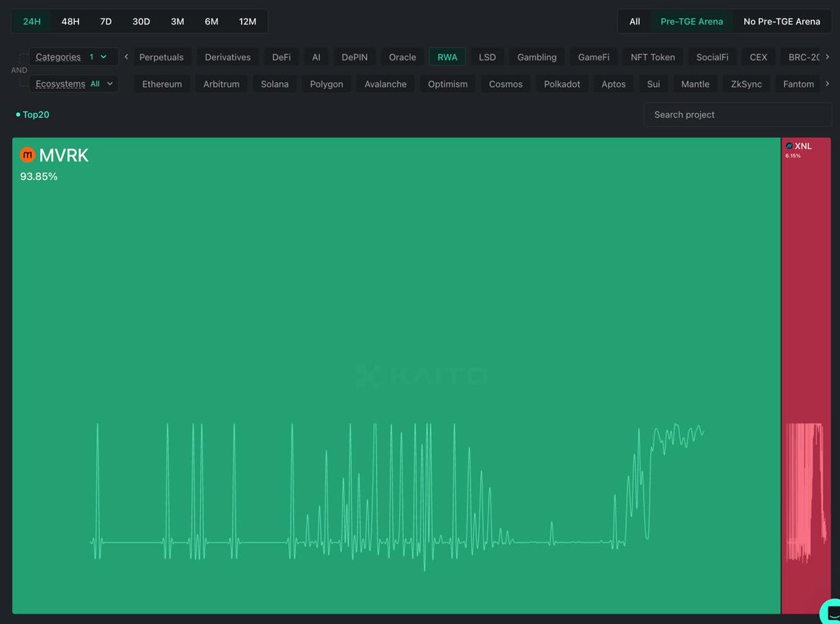This screenshot has height=624, width=840.
Task: Click the XNL logo icon
Action: (790, 146)
